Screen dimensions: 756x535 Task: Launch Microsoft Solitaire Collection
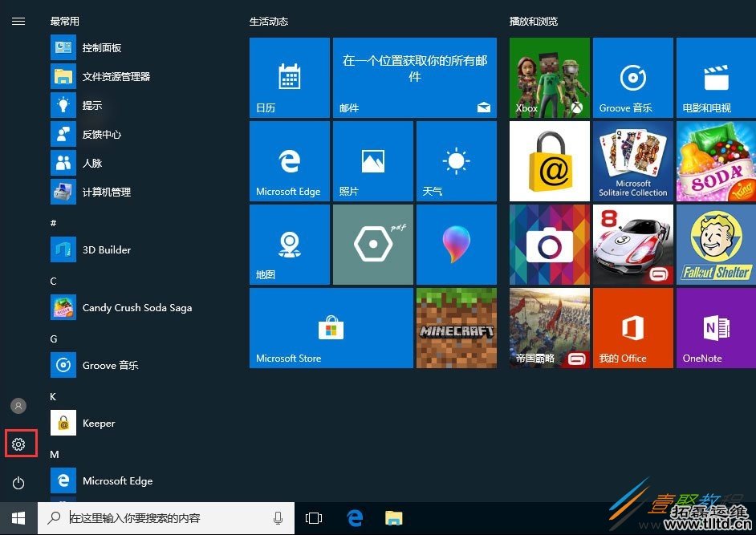click(632, 160)
